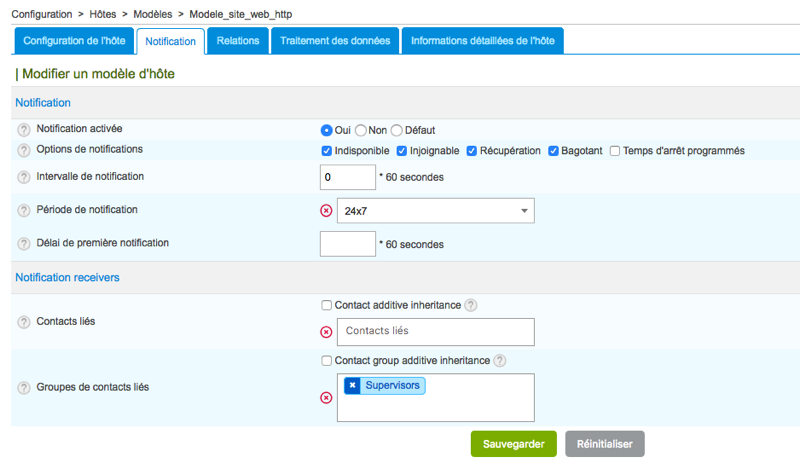Viewport: 800px width, 474px height.
Task: Click the Sauvegarder button
Action: coord(513,444)
